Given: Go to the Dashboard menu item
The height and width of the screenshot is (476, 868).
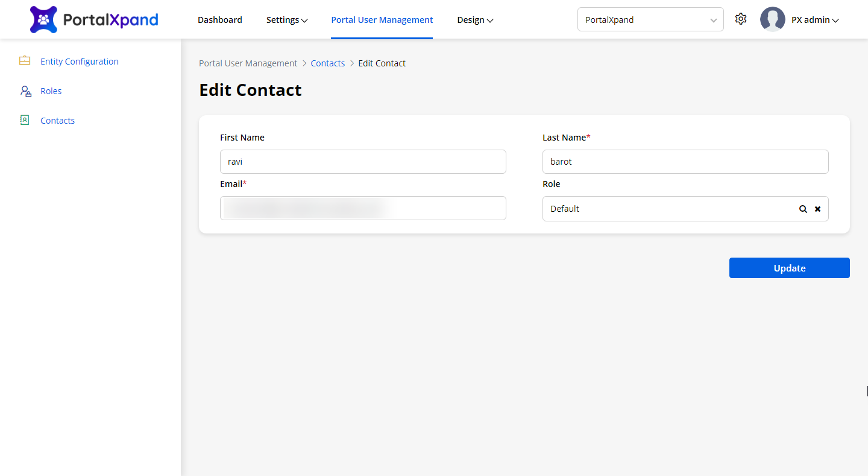Looking at the screenshot, I should pos(220,20).
